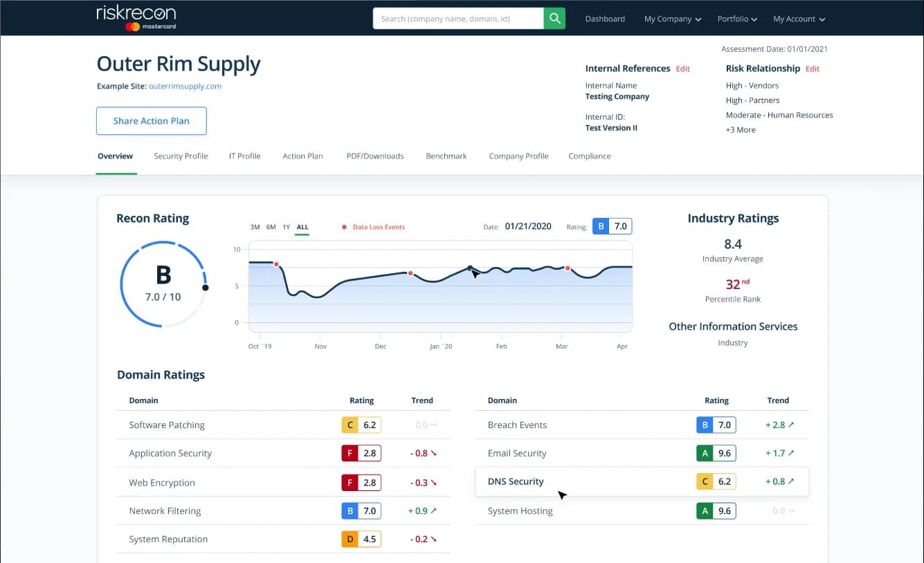The image size is (924, 563).
Task: Click the DNS Security domain row
Action: coord(642,481)
